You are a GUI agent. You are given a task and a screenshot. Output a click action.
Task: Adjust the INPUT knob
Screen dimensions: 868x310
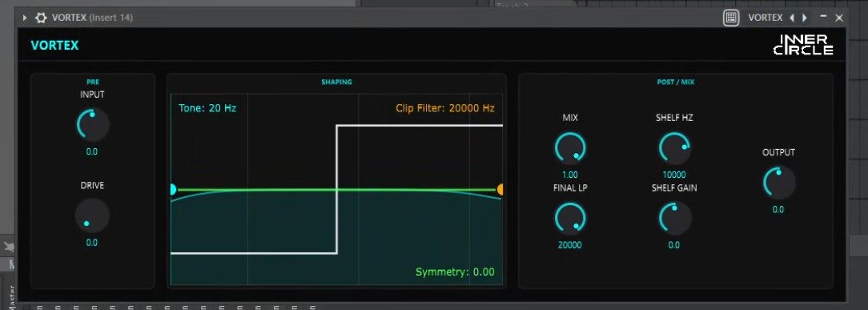click(x=92, y=124)
